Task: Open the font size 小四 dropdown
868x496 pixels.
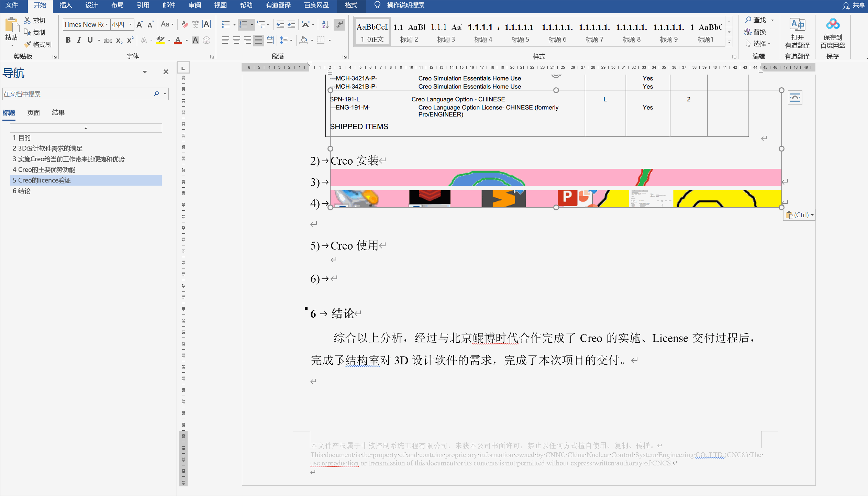Action: pyautogui.click(x=130, y=24)
